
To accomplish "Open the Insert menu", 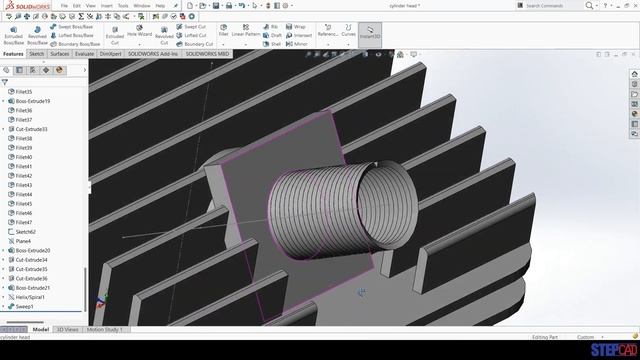I will [x=107, y=6].
